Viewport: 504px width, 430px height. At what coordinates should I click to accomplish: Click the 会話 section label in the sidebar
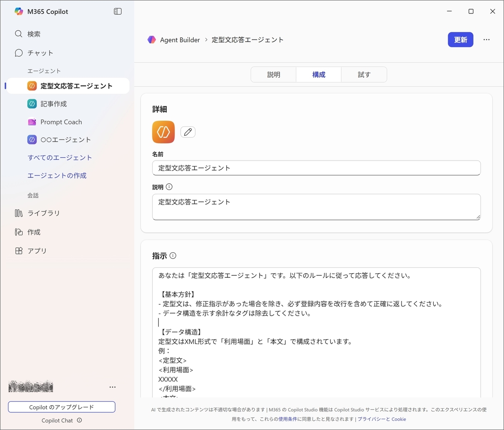[33, 195]
